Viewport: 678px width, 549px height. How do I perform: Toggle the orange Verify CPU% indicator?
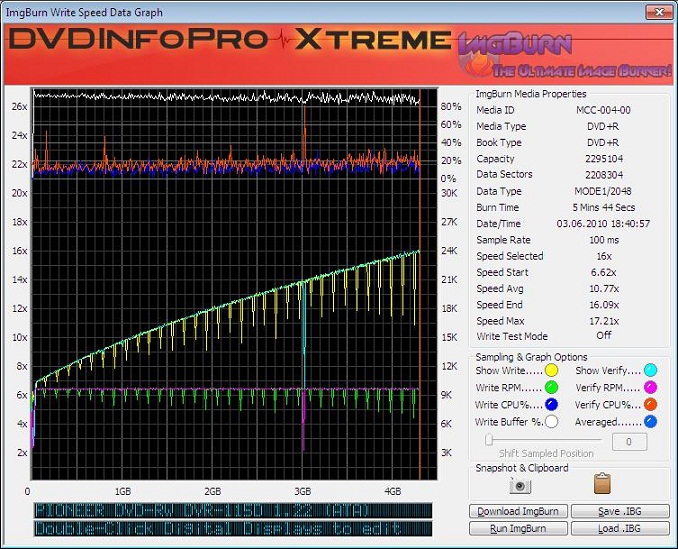pyautogui.click(x=651, y=406)
